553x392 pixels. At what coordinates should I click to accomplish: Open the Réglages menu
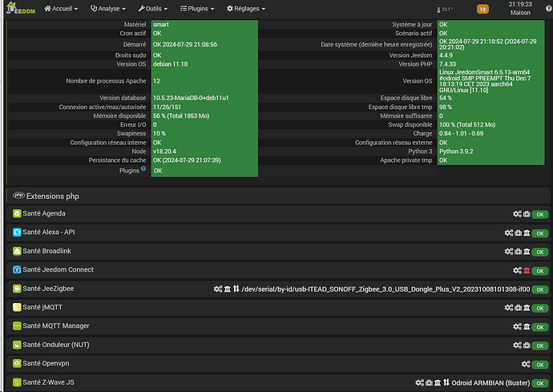tap(246, 9)
